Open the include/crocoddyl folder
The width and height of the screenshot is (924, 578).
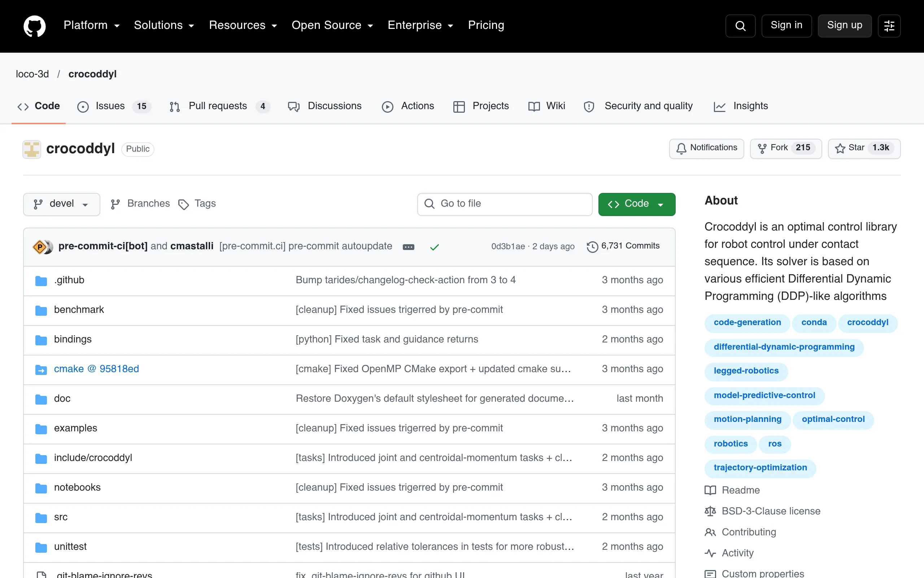(93, 458)
